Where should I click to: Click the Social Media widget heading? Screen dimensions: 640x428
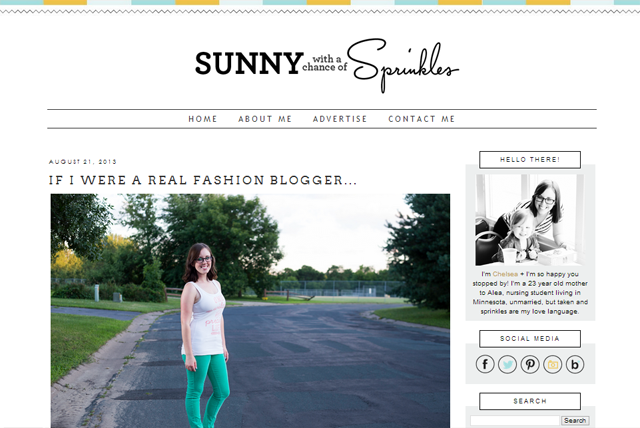pos(530,339)
